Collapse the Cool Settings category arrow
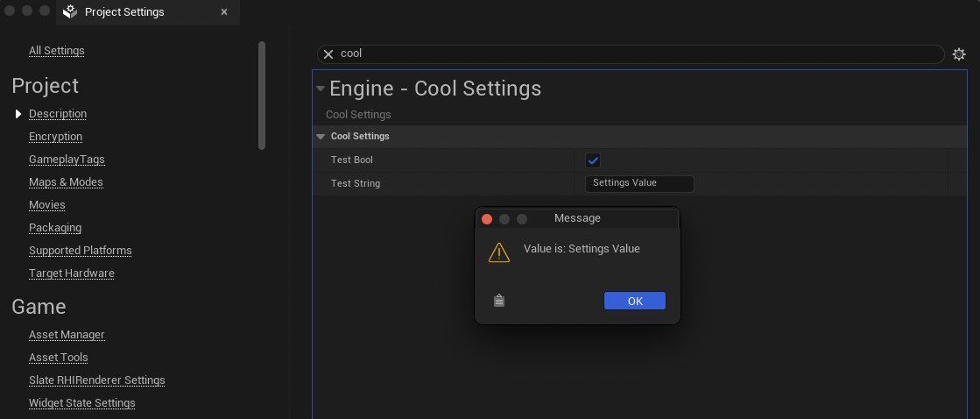The width and height of the screenshot is (980, 419). click(321, 137)
